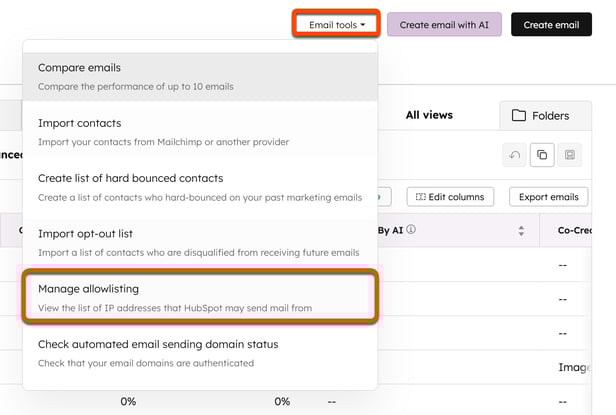
Task: Open Manage allowlisting menu item
Action: [200, 297]
